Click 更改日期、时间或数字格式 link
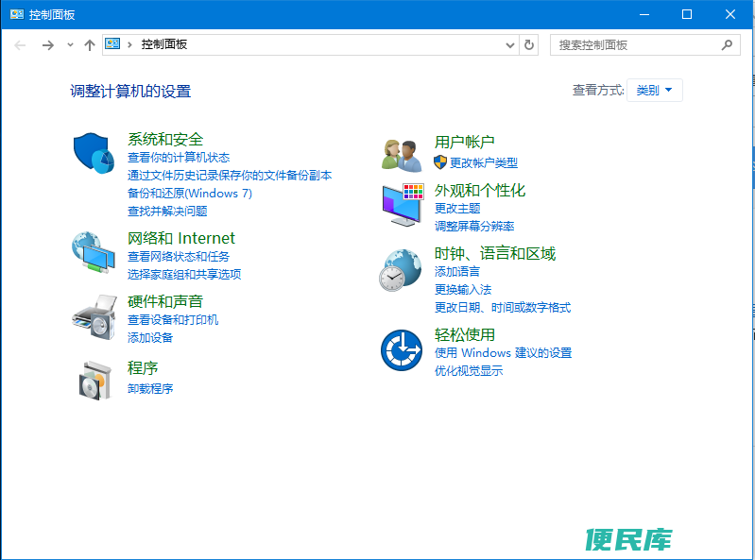This screenshot has height=560, width=755. [x=502, y=307]
